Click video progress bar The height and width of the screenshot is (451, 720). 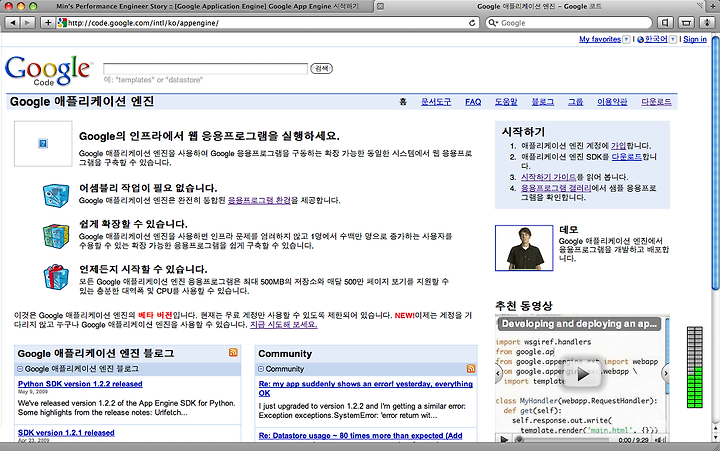pyautogui.click(x=566, y=440)
